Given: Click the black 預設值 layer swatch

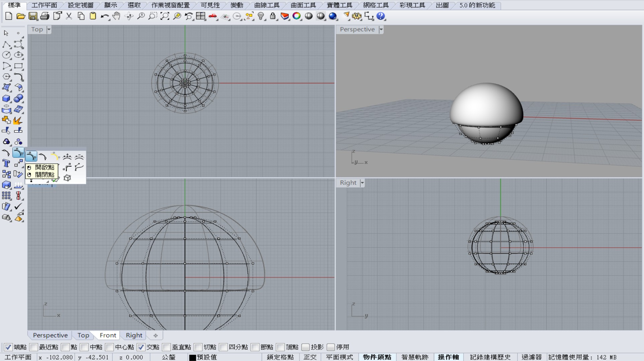Looking at the screenshot, I should click(x=192, y=357).
